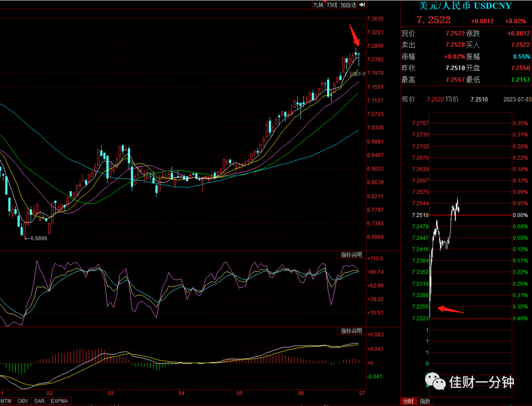The width and height of the screenshot is (532, 406).
Task: Click the collapse-panel arrow icon beside 加自选
Action: point(362,5)
